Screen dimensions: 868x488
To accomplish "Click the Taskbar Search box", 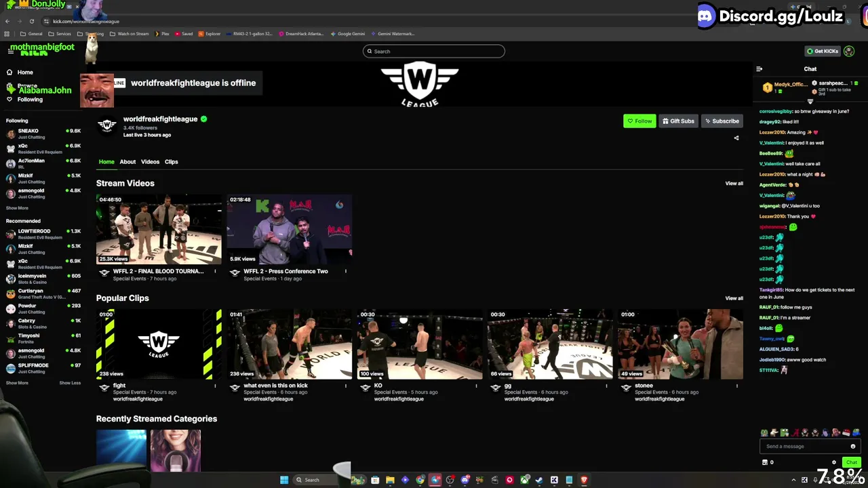I will pyautogui.click(x=321, y=480).
